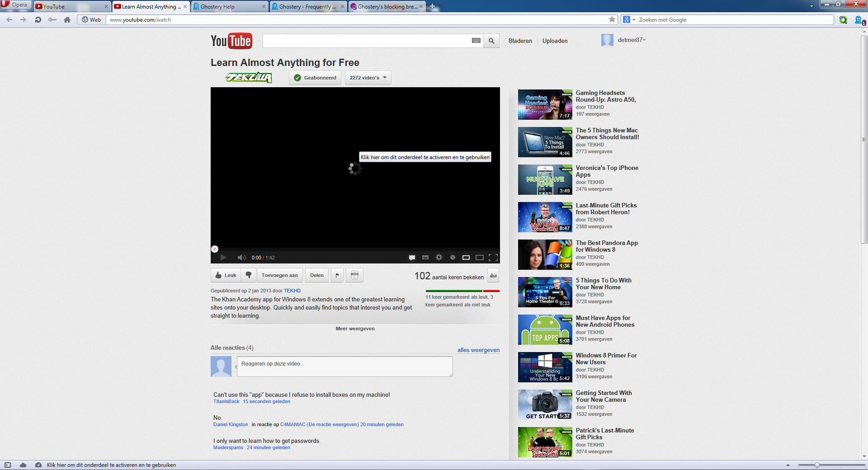Enter fullscreen mode in video player
Screen dimensions: 868x470
click(493, 258)
